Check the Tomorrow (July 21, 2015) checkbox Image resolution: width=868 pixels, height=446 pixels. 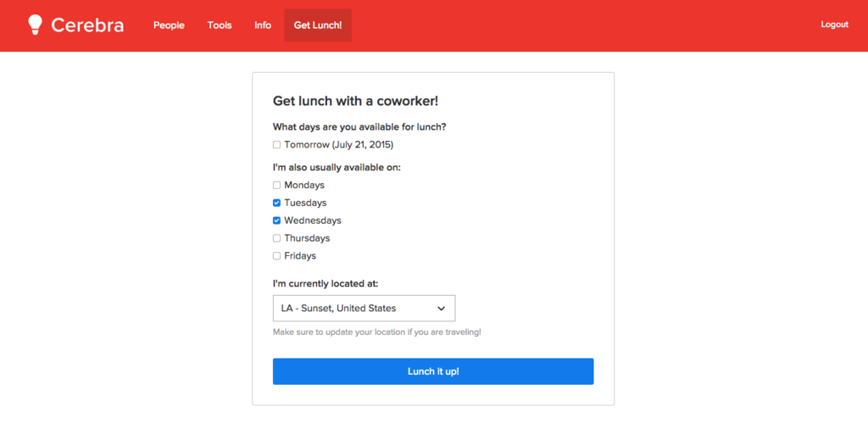click(x=277, y=145)
